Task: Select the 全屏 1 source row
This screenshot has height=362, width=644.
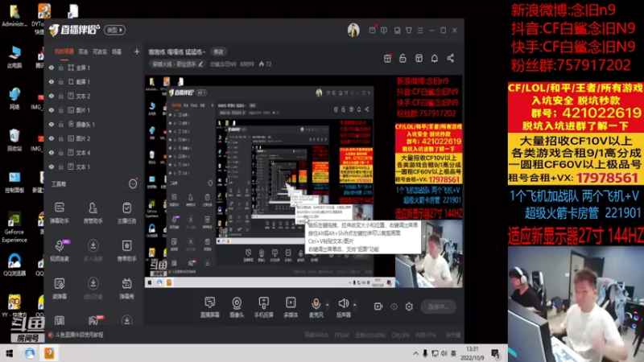Action: pos(93,68)
